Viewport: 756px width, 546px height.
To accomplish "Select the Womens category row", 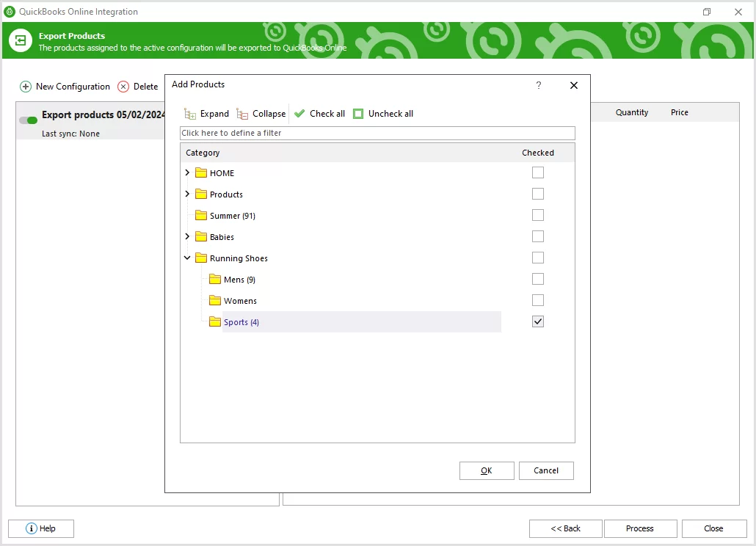I will (x=240, y=300).
